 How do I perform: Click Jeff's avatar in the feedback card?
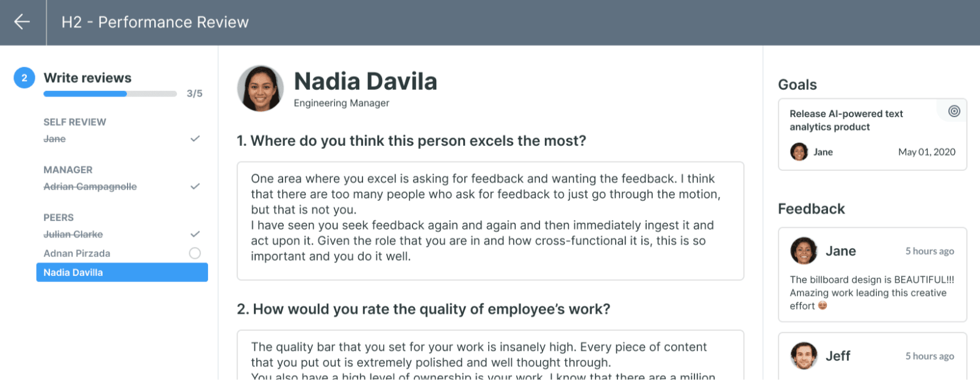click(804, 356)
